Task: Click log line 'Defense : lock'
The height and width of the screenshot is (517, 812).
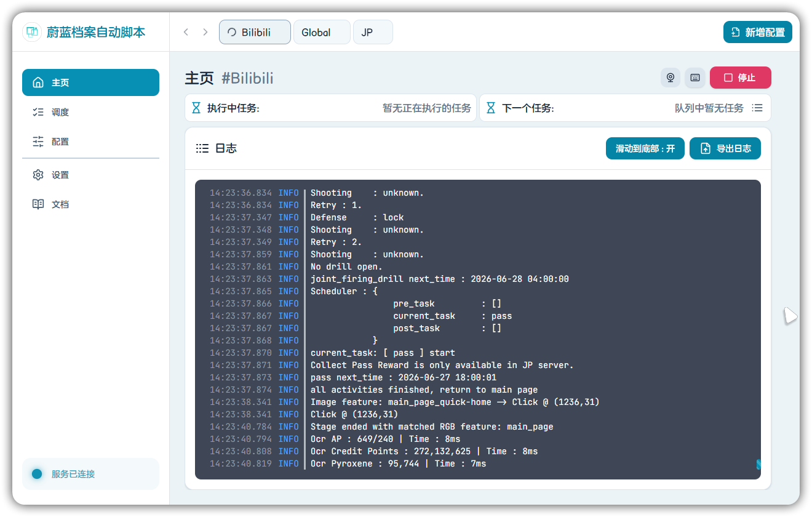Action: [x=357, y=217]
